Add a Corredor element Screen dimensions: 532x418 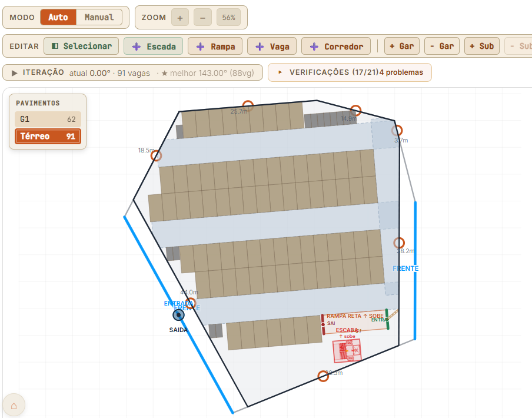tap(336, 47)
